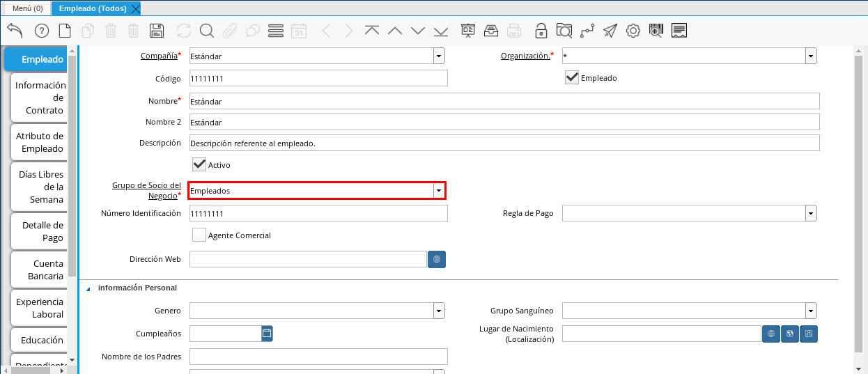Go to the previous record chevron up

[395, 31]
